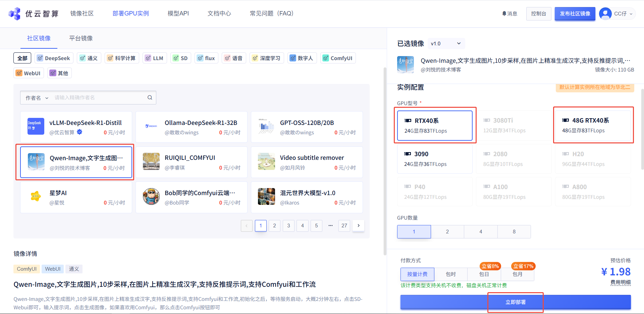The height and width of the screenshot is (314, 644).
Task: Set GPU count to 8
Action: 514,232
